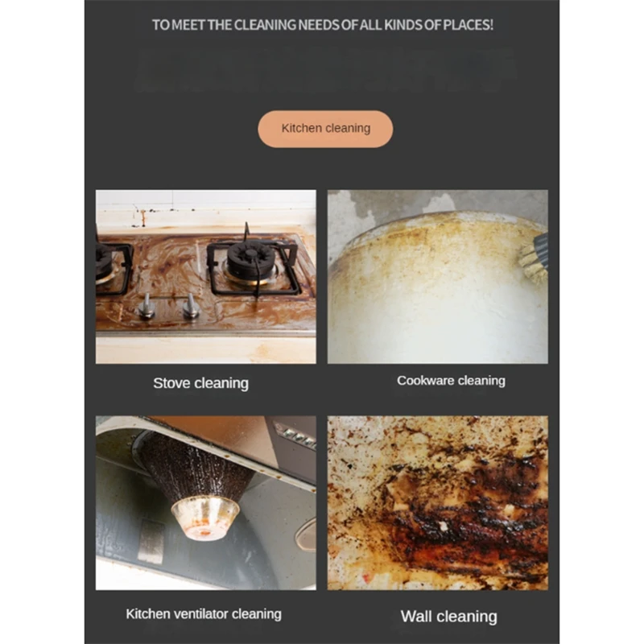Open the dirty gas stove photo
Image resolution: width=644 pixels, height=644 pixels.
click(x=206, y=276)
